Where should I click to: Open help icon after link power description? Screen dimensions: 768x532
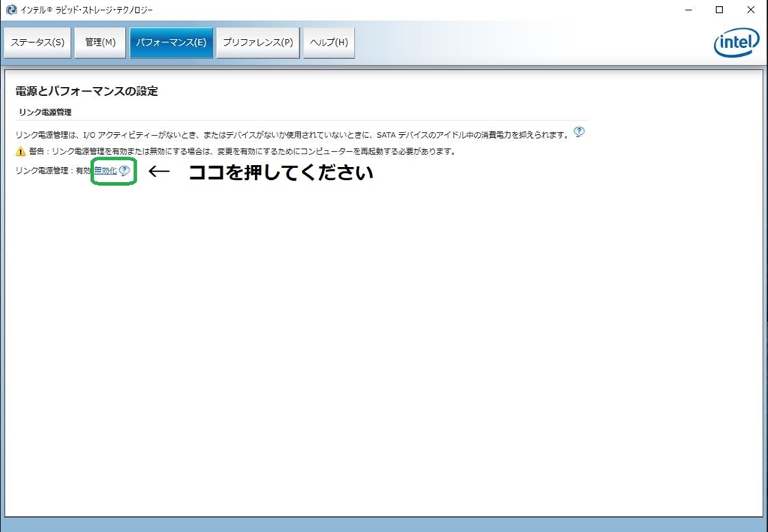pyautogui.click(x=579, y=132)
